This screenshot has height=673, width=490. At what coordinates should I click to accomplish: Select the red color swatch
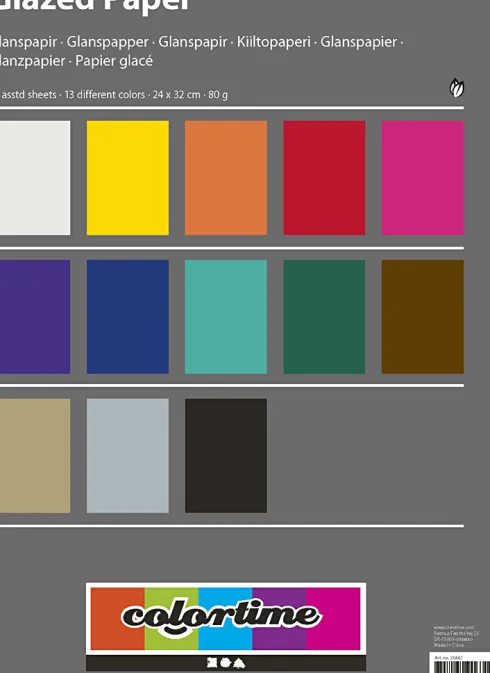pyautogui.click(x=324, y=178)
